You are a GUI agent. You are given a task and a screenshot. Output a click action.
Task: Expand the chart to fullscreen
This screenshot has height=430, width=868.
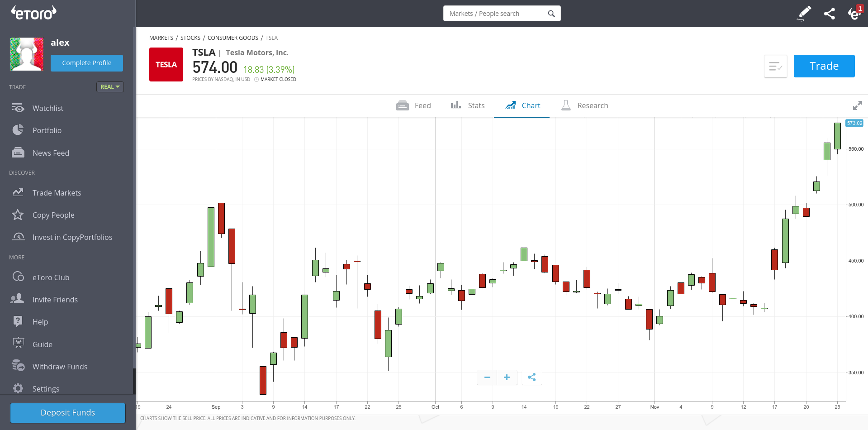coord(857,105)
